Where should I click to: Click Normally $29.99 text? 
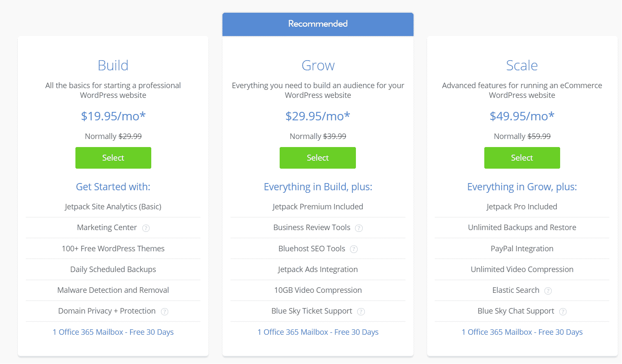click(113, 136)
